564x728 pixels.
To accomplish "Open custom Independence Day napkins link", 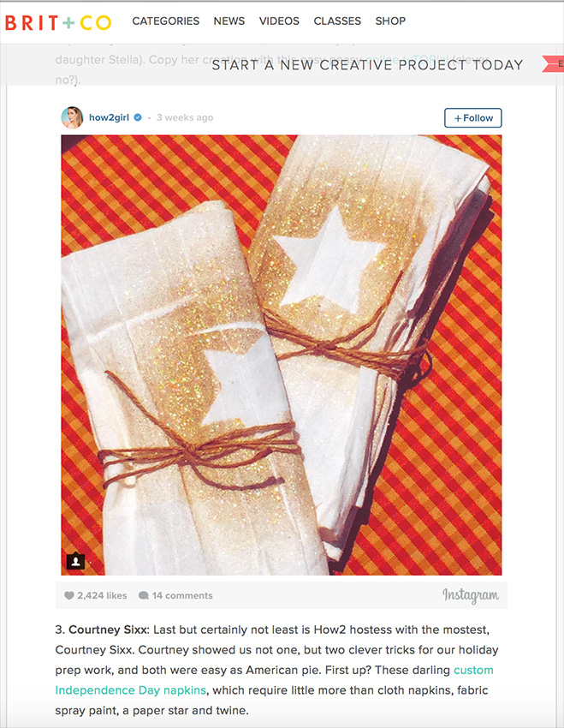I will point(274,680).
